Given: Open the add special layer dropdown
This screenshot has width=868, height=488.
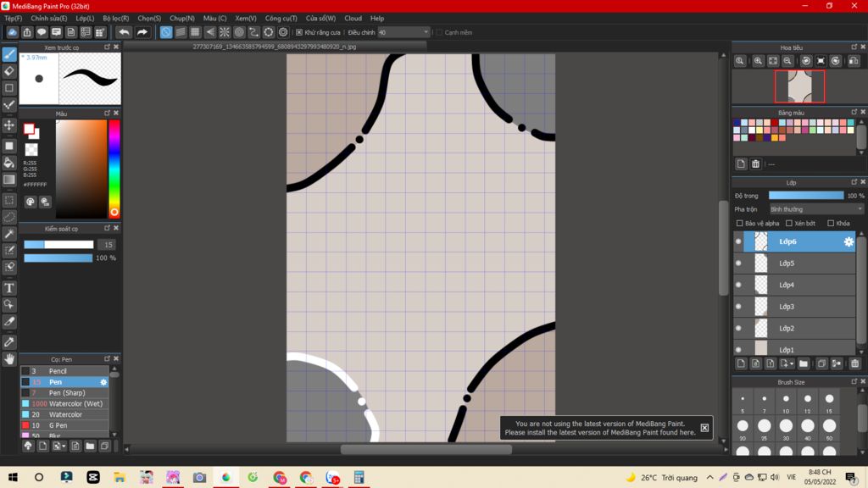Looking at the screenshot, I should click(x=787, y=363).
